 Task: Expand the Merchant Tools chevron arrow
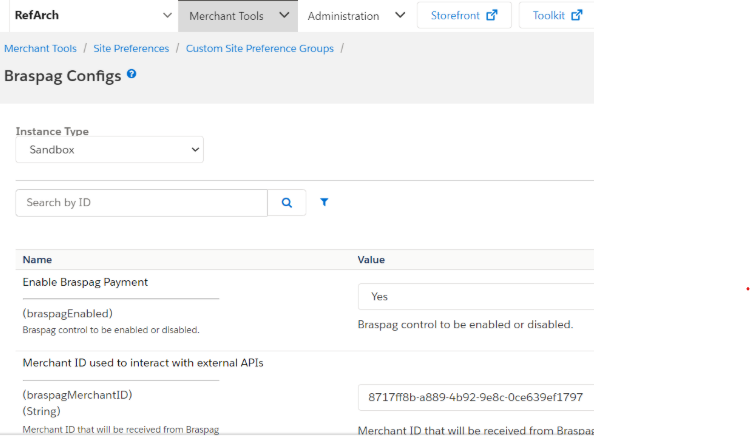pyautogui.click(x=284, y=15)
